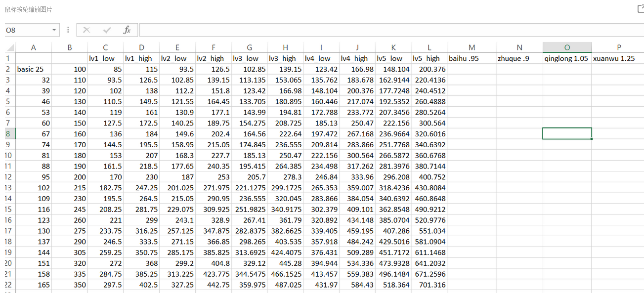Viewport: 644px width, 293px height.
Task: Click the lv1_low header cell
Action: (106, 58)
